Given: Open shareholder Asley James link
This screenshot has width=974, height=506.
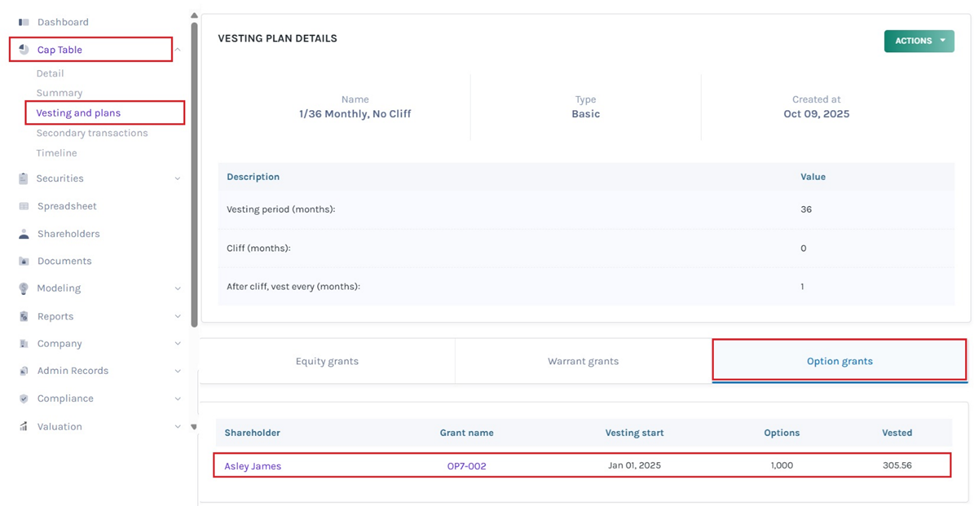Looking at the screenshot, I should pyautogui.click(x=252, y=466).
